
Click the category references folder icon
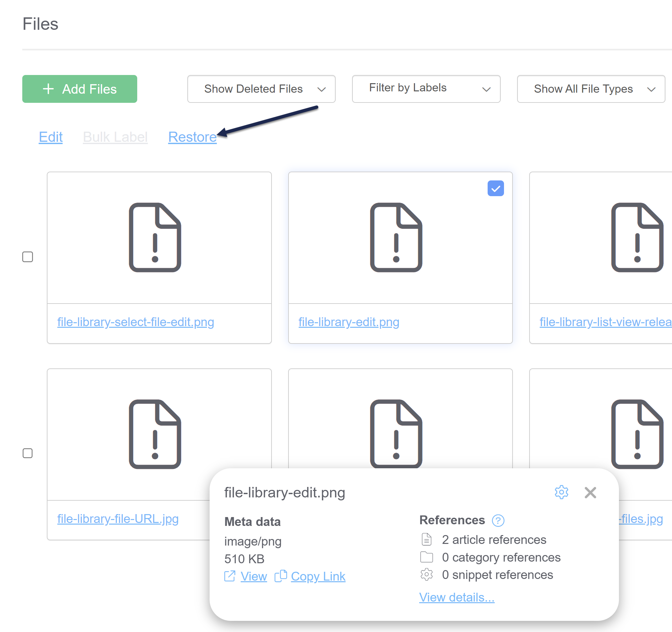coord(427,557)
